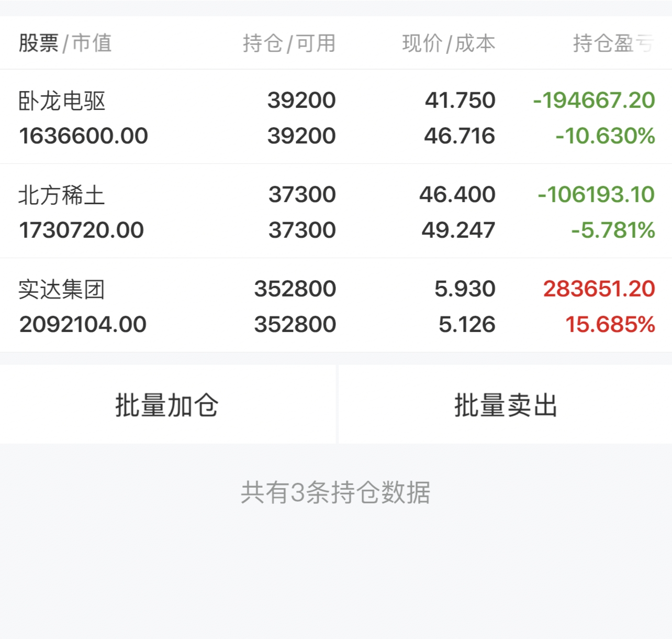Click the 共有3条持仓数据 footer text
Screen dimensions: 672x639
pos(335,492)
